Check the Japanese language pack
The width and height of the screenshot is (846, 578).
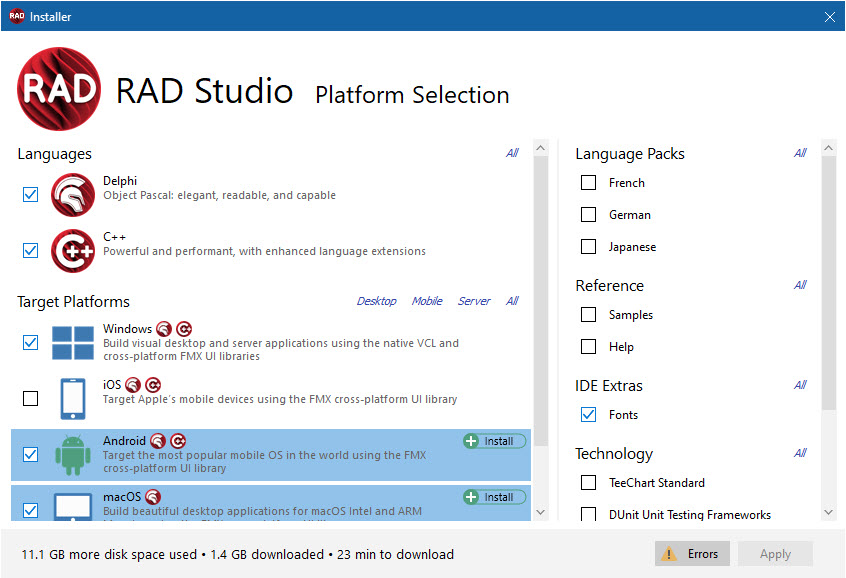point(588,247)
